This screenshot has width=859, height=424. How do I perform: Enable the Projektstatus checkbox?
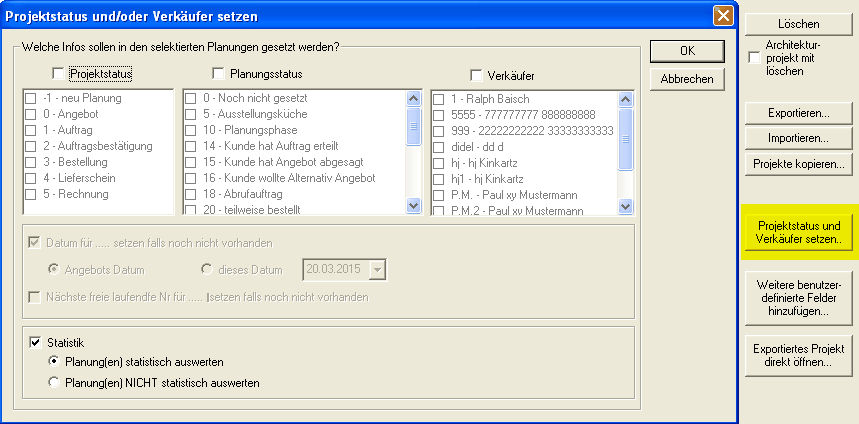click(58, 73)
